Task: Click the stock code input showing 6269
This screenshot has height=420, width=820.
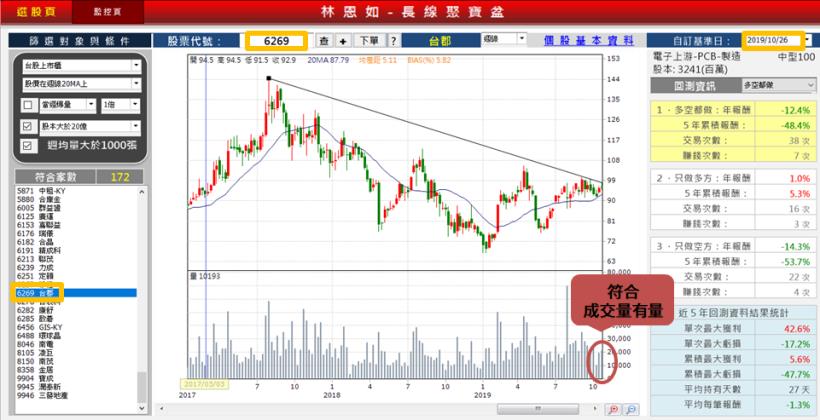Action: pyautogui.click(x=276, y=41)
